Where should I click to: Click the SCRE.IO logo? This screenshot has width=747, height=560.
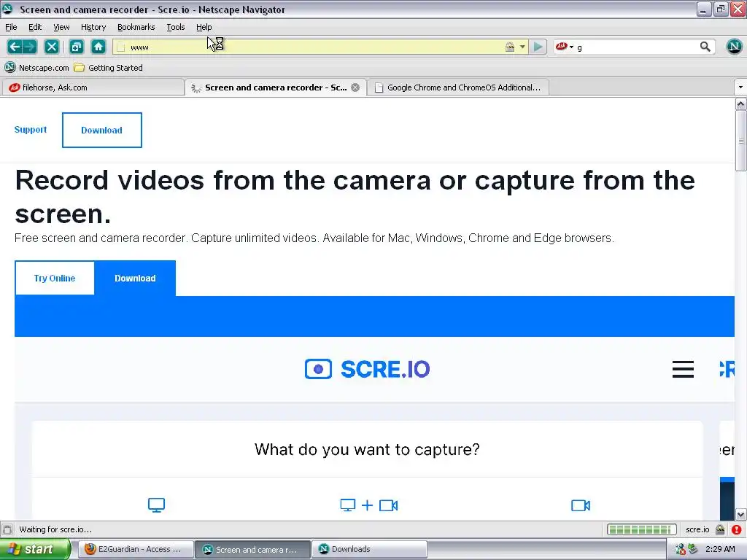(x=368, y=369)
